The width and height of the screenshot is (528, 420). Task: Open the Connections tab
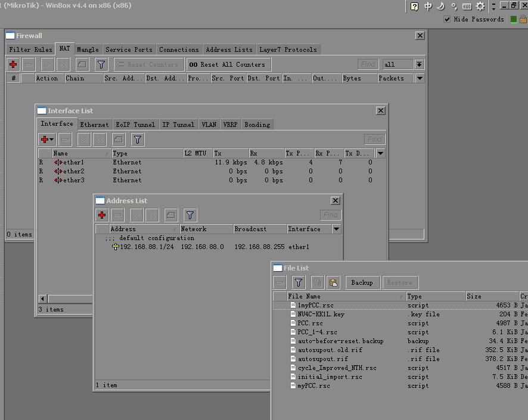[179, 49]
